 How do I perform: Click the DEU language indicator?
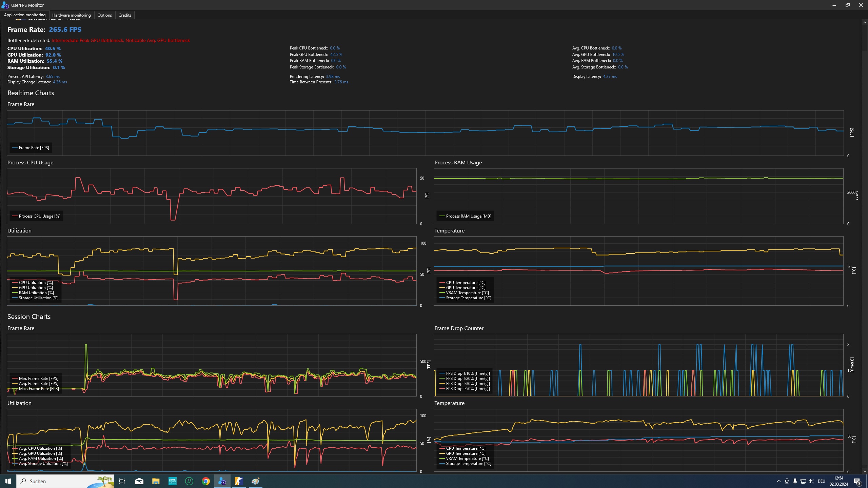click(821, 481)
